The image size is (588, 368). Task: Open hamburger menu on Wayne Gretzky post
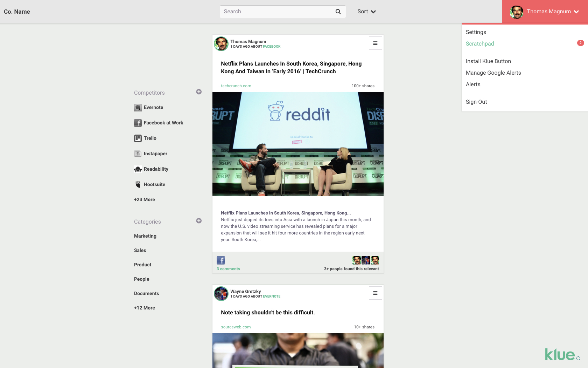click(x=375, y=293)
